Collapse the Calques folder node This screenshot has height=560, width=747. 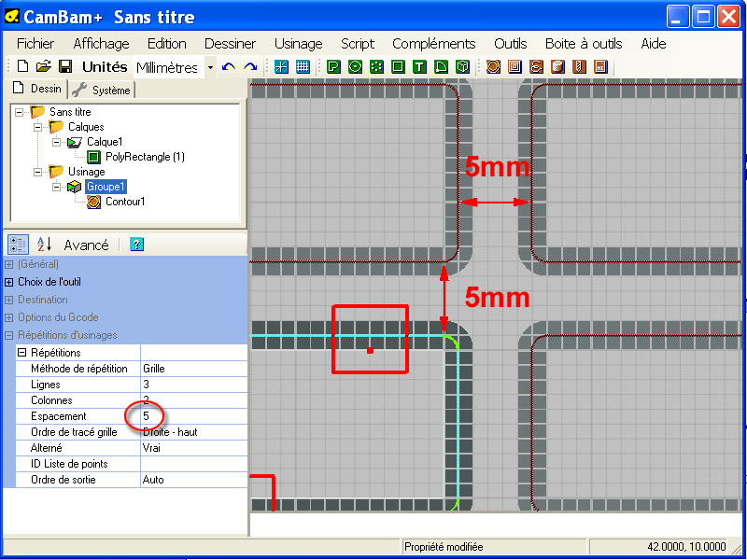37,127
